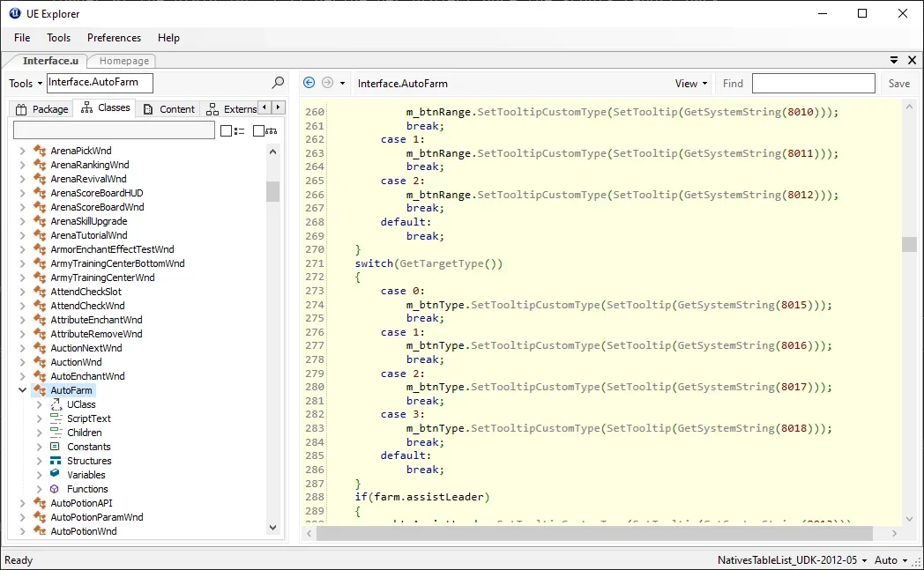Expand the Structures node

[40, 461]
